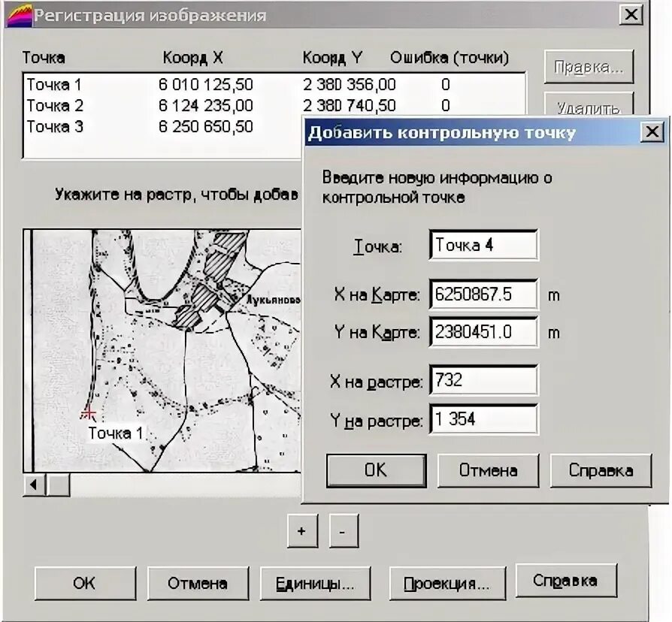Click the value 6 250 650,50

pyautogui.click(x=206, y=126)
